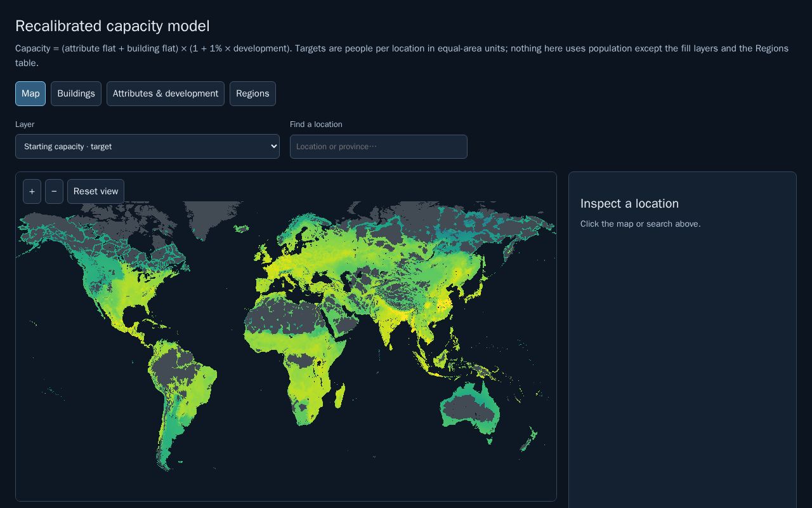Image resolution: width=812 pixels, height=508 pixels.
Task: Open the Attributes & development tab
Action: click(166, 93)
